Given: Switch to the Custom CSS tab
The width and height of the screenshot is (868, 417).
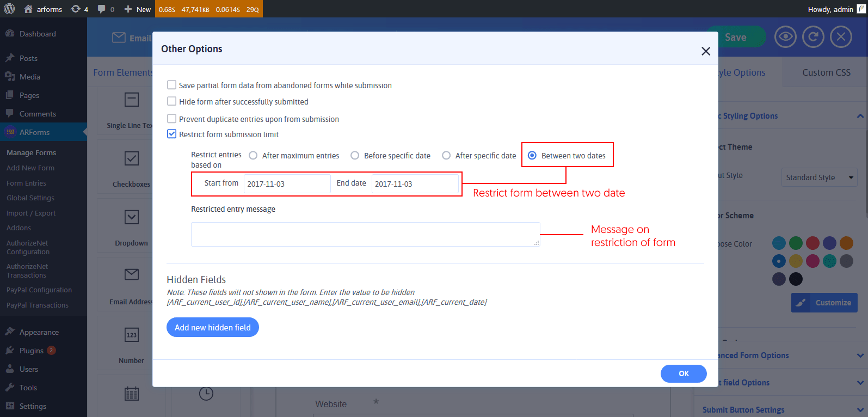Looking at the screenshot, I should point(826,72).
